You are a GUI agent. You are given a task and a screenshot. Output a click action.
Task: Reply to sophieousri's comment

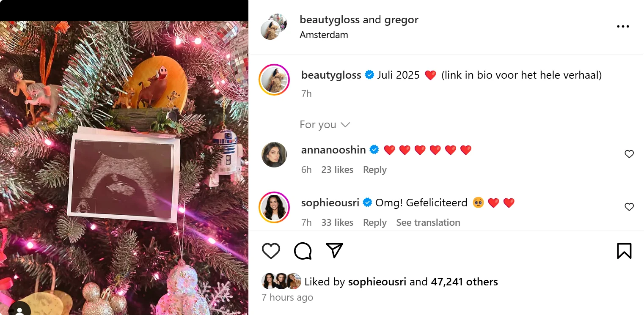[x=374, y=222]
